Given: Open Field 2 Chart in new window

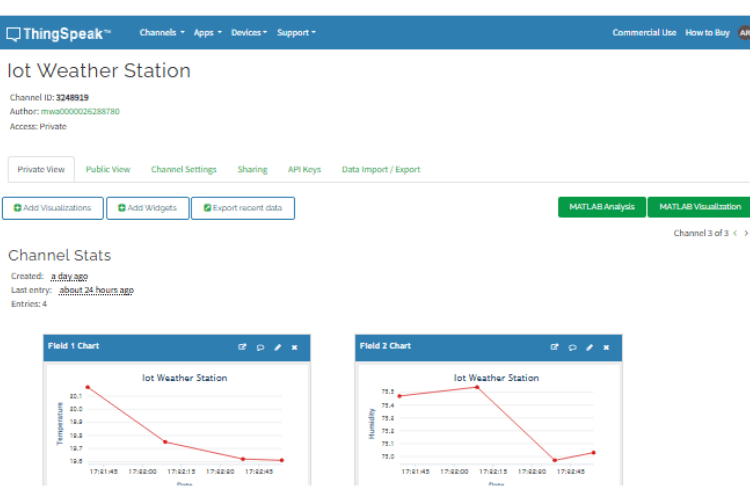Looking at the screenshot, I should click(x=554, y=347).
